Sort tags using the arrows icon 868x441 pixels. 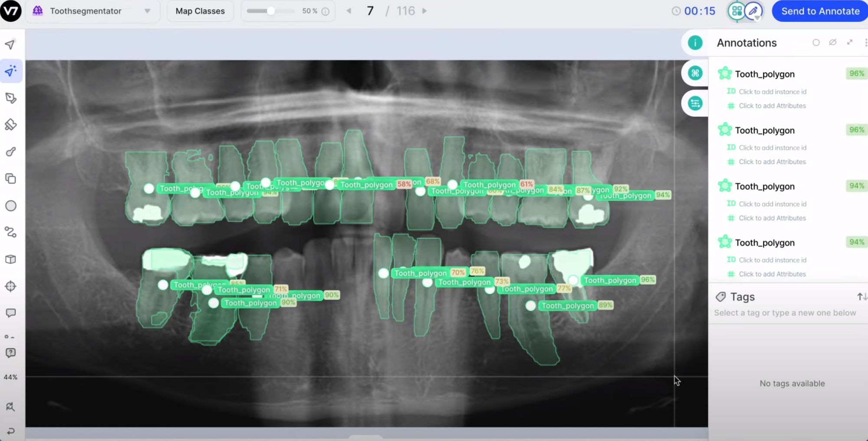862,297
